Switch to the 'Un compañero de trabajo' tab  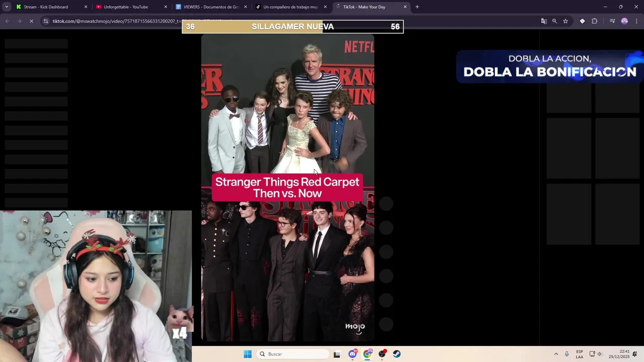pos(290,7)
